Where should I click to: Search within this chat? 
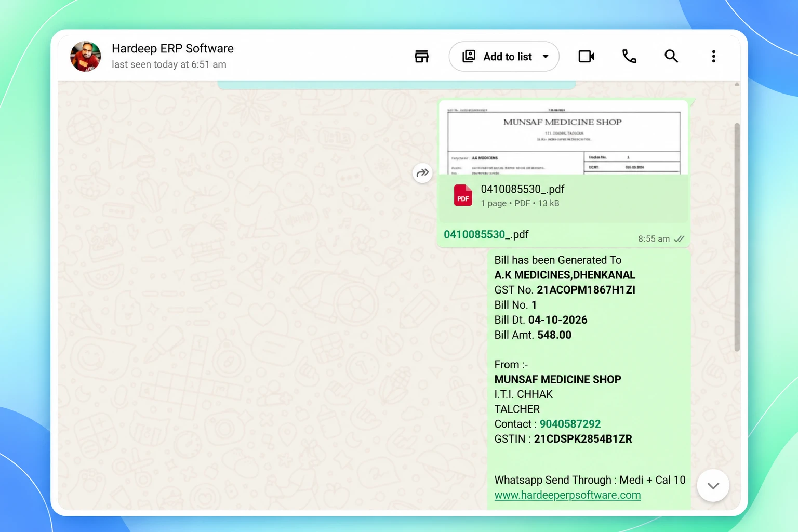[671, 56]
